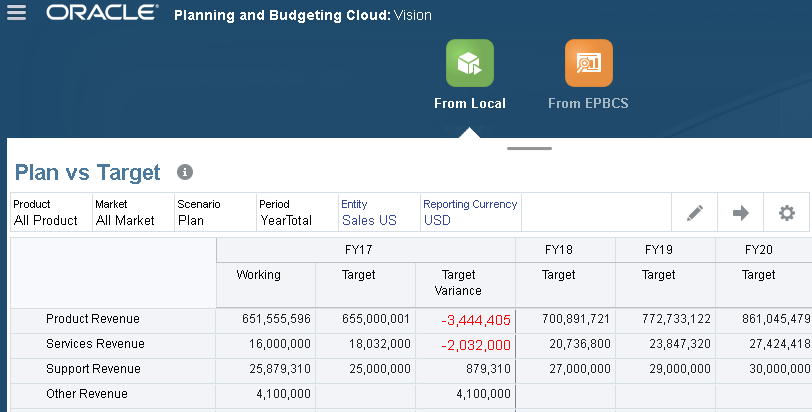Viewport: 812px width, 412px height.
Task: Click the From Local green cube icon
Action: (x=470, y=63)
